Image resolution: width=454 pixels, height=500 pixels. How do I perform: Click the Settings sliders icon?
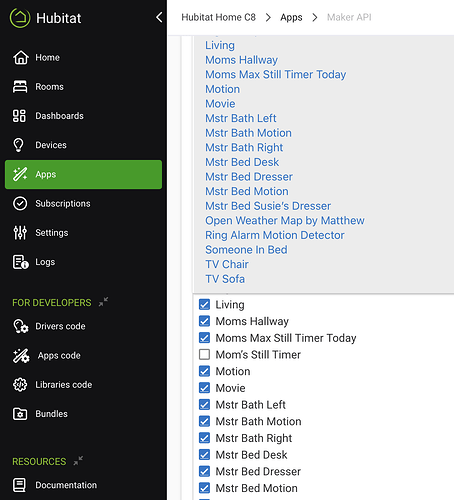coord(20,233)
